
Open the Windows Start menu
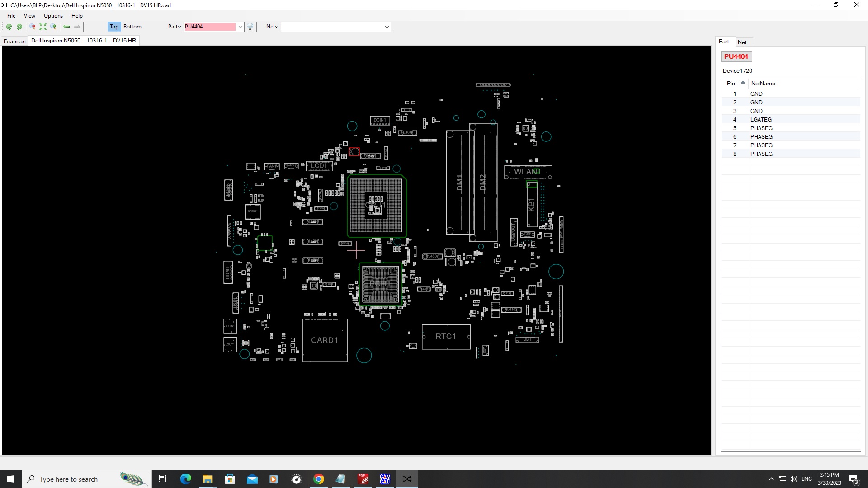11,479
